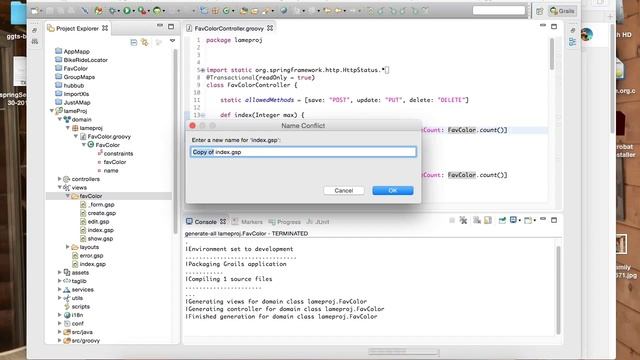Click the green Run button in toolbar
This screenshot has width=640, height=360.
click(x=127, y=11)
